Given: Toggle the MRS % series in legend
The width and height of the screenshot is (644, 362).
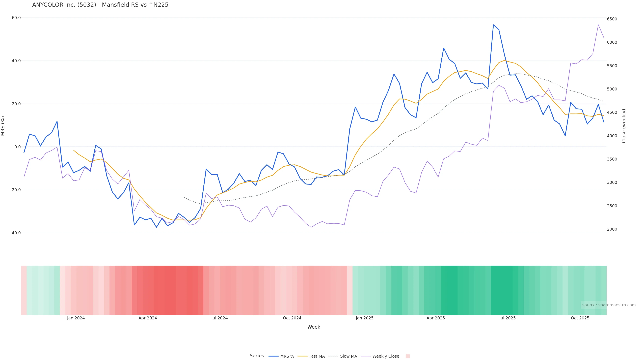Looking at the screenshot, I should (x=282, y=356).
